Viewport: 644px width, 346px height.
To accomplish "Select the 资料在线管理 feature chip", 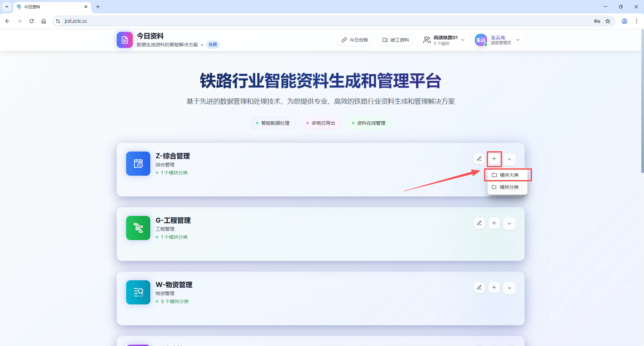I will tap(368, 123).
